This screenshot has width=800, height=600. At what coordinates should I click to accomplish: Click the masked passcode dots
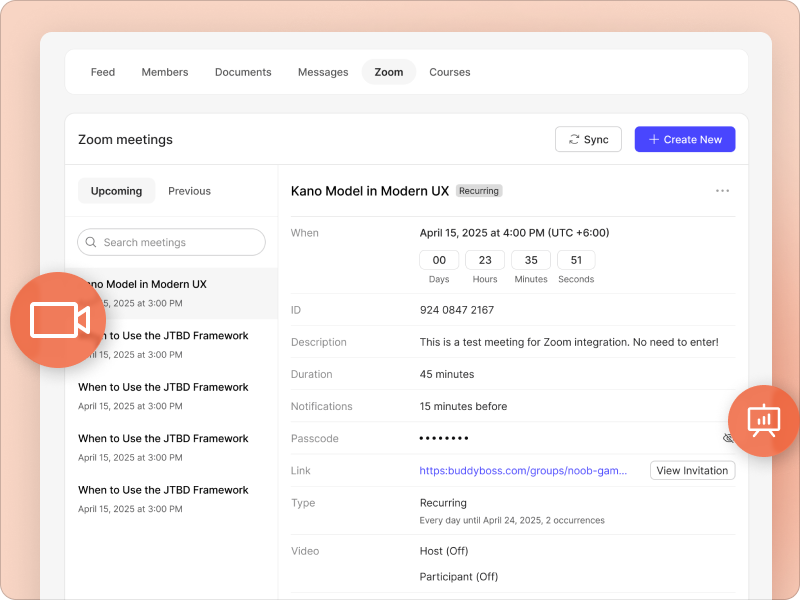444,438
